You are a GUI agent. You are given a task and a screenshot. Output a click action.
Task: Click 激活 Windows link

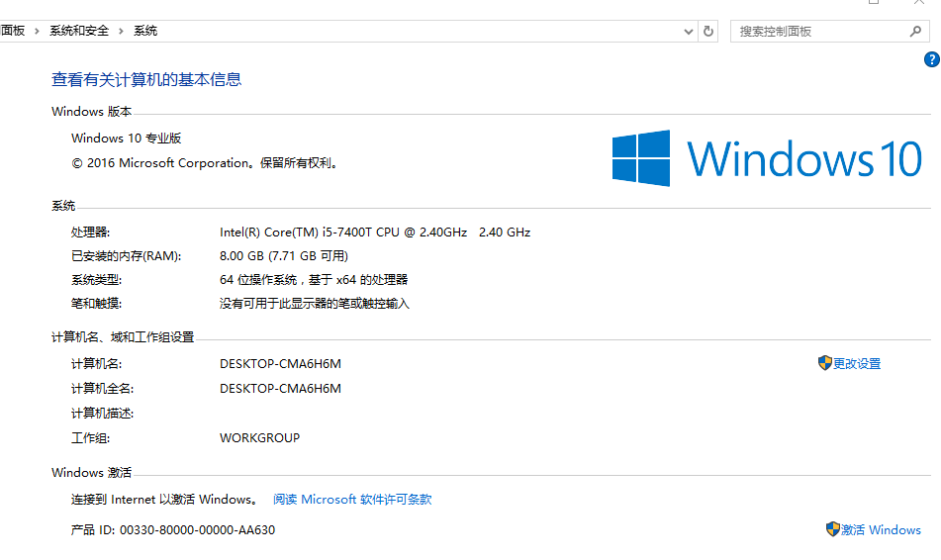click(881, 530)
